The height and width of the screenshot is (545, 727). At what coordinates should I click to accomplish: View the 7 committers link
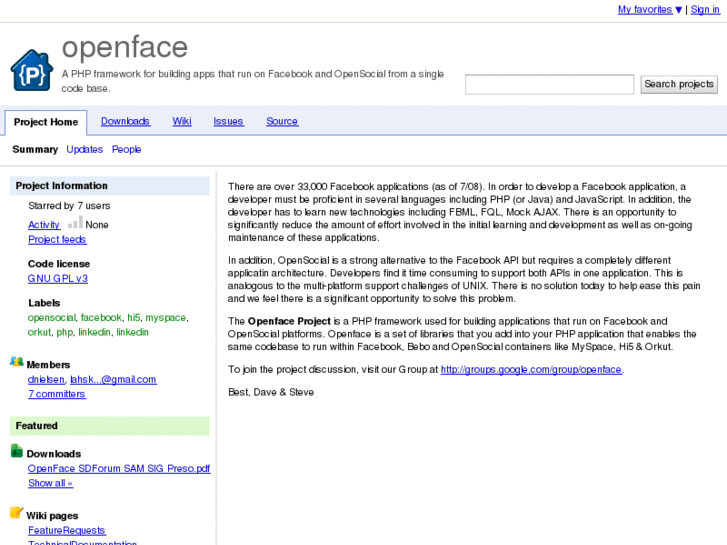point(57,394)
